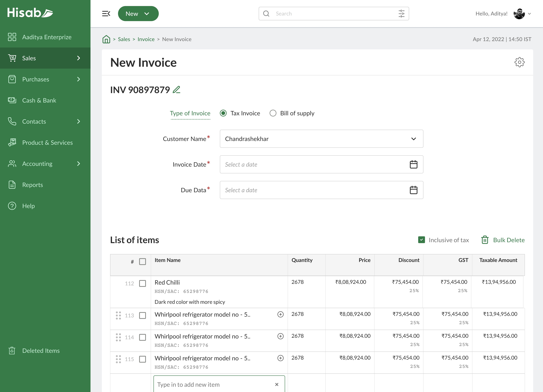The width and height of the screenshot is (543, 392).
Task: Open invoice settings gear icon
Action: pyautogui.click(x=519, y=62)
